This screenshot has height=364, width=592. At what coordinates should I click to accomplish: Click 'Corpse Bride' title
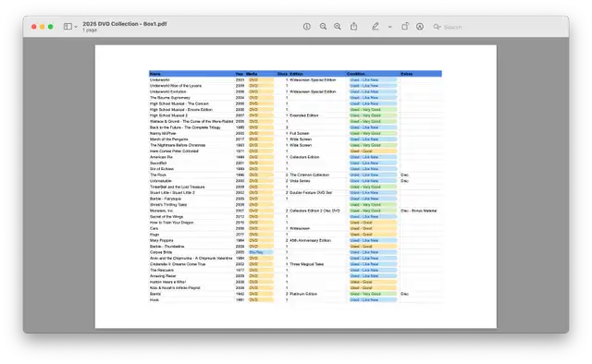(161, 252)
